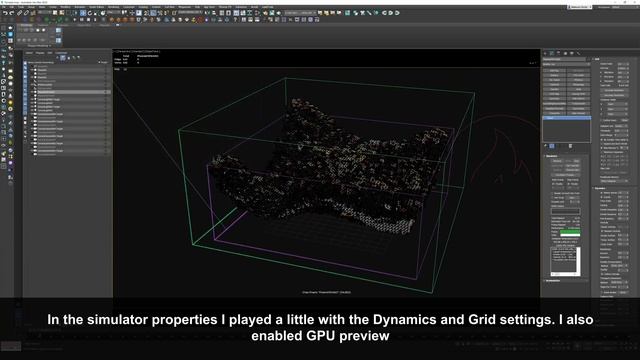Open Select by Name dialog icon
This screenshot has width=640, height=360.
62,13
